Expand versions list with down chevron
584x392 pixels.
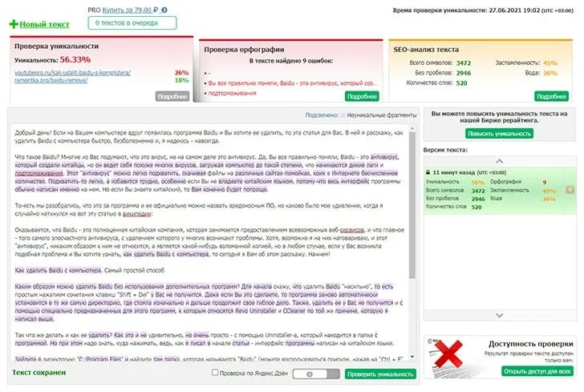click(x=500, y=316)
